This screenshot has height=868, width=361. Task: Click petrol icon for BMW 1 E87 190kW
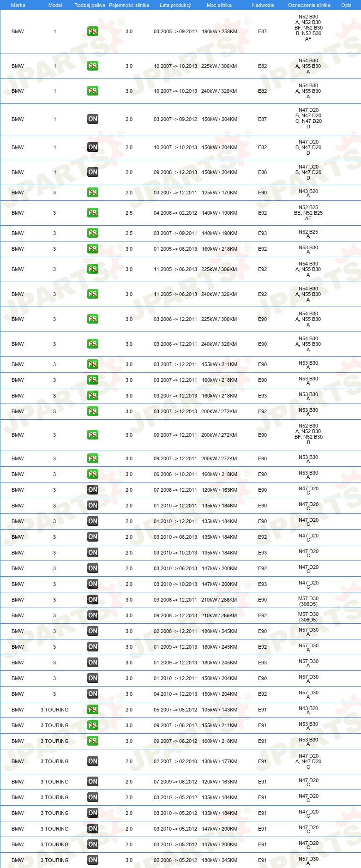pyautogui.click(x=93, y=31)
